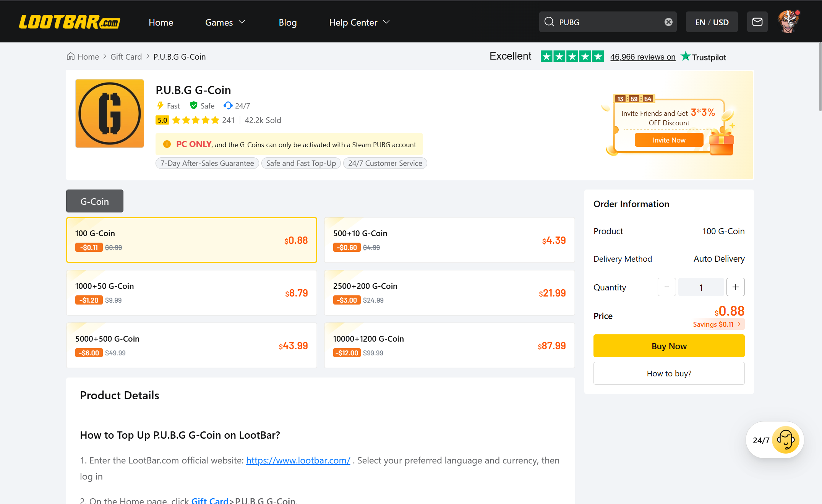Click the quantity input field
Image resolution: width=822 pixels, height=504 pixels.
tap(701, 287)
